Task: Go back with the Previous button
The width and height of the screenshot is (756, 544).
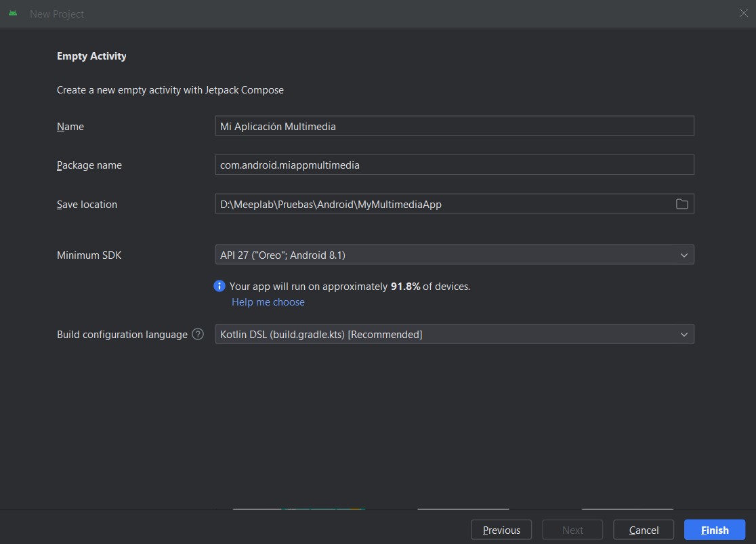Action: 501,530
